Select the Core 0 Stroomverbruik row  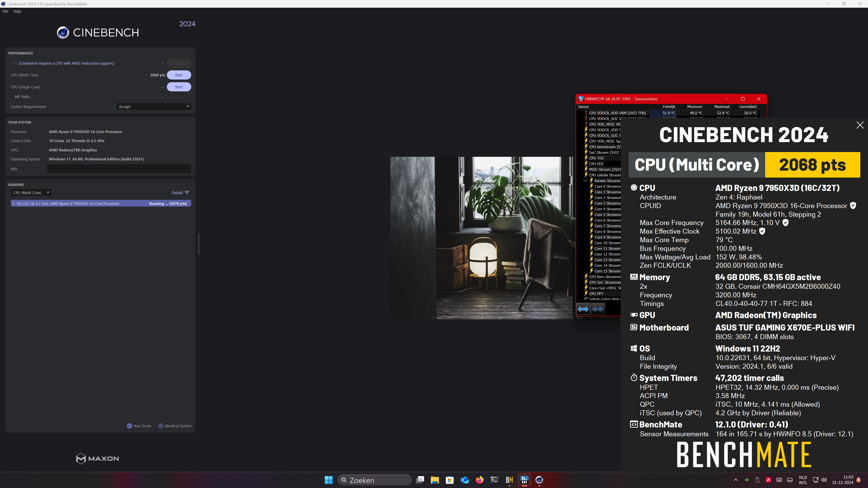(607, 187)
